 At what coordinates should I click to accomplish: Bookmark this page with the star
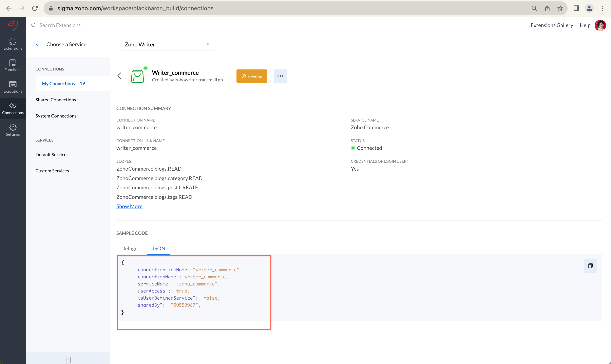(560, 8)
